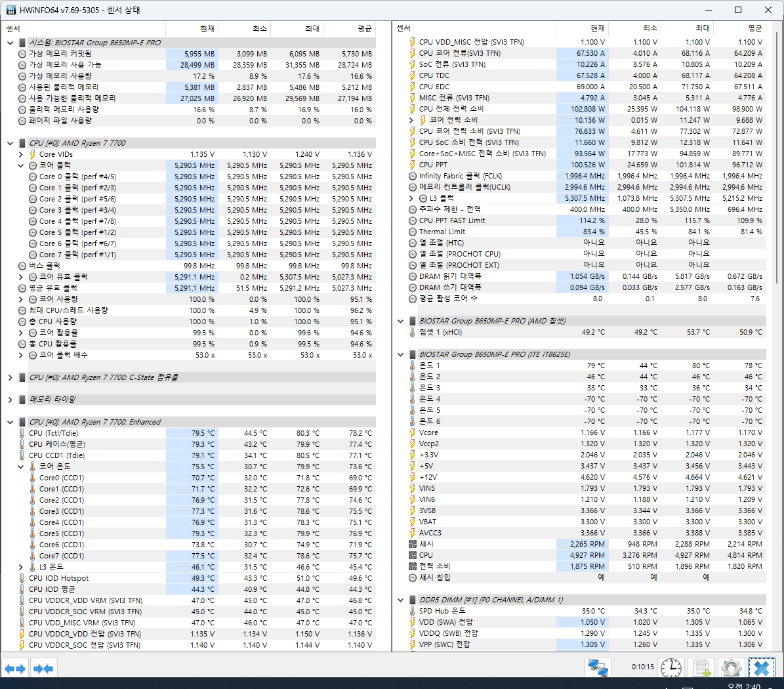Click left panel 최소 column header

(245, 29)
